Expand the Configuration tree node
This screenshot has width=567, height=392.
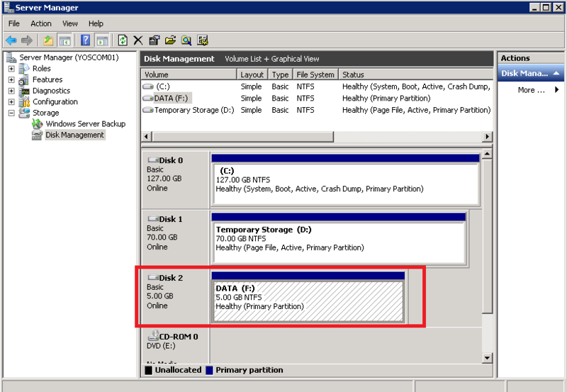click(x=11, y=102)
